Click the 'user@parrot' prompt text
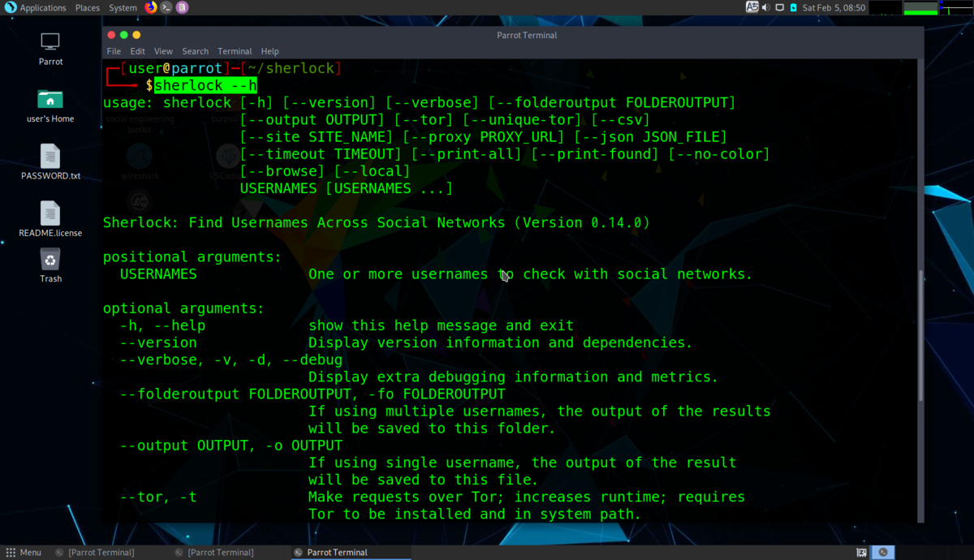 tap(175, 68)
